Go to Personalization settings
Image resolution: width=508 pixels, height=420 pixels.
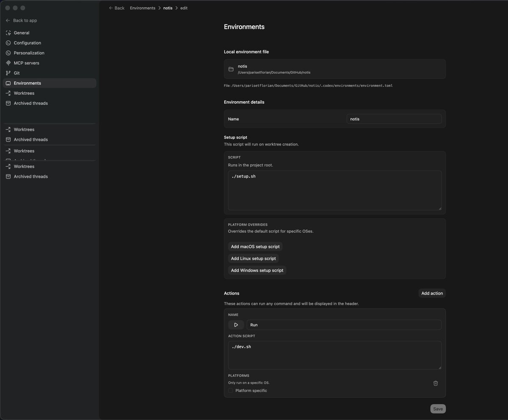coord(50,53)
